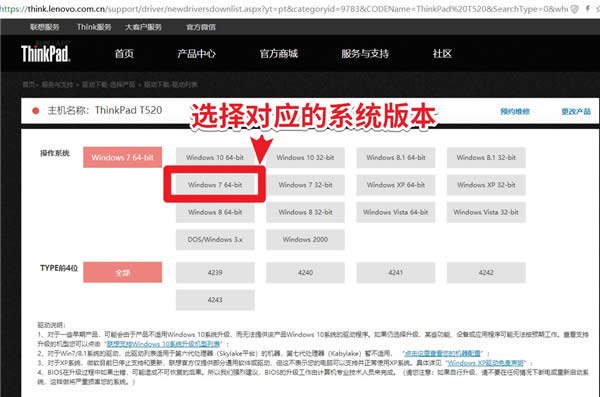Select the 全部 type filter

(122, 272)
